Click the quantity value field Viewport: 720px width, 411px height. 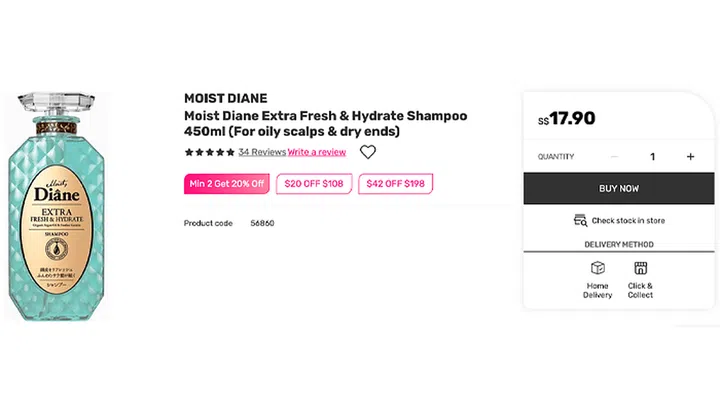[x=652, y=157]
